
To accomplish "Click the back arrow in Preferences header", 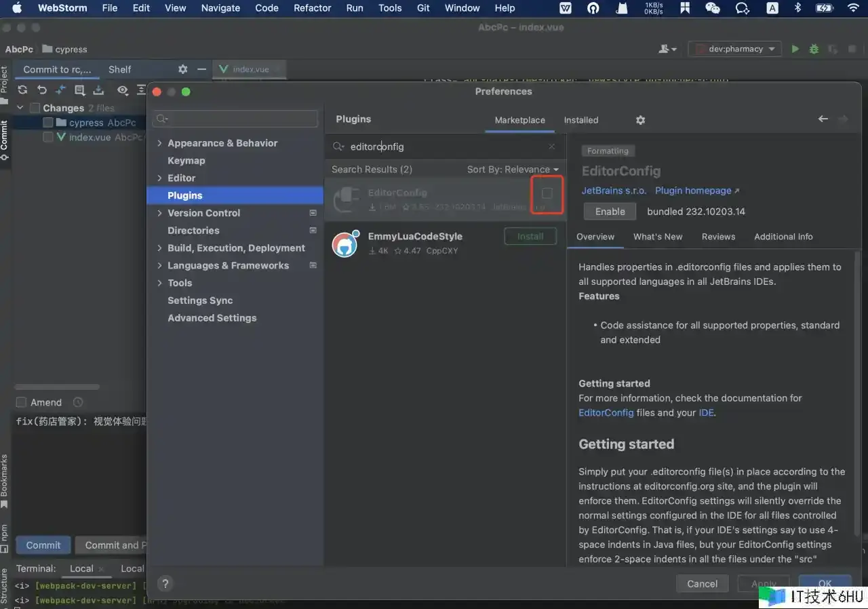I will 823,119.
